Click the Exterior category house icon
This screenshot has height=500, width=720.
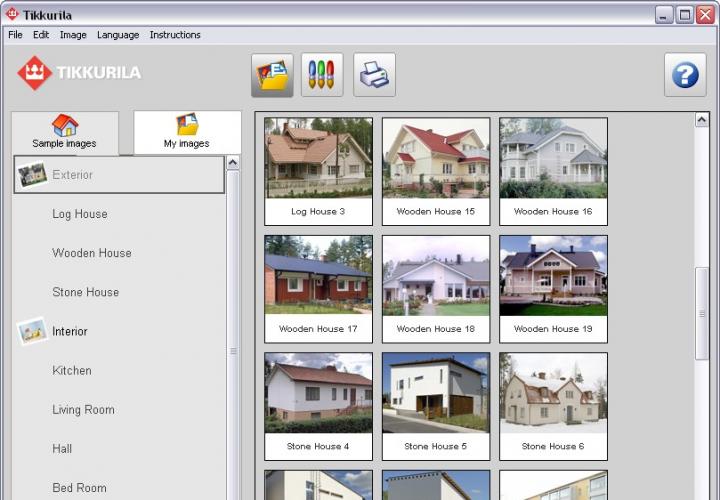coord(32,174)
